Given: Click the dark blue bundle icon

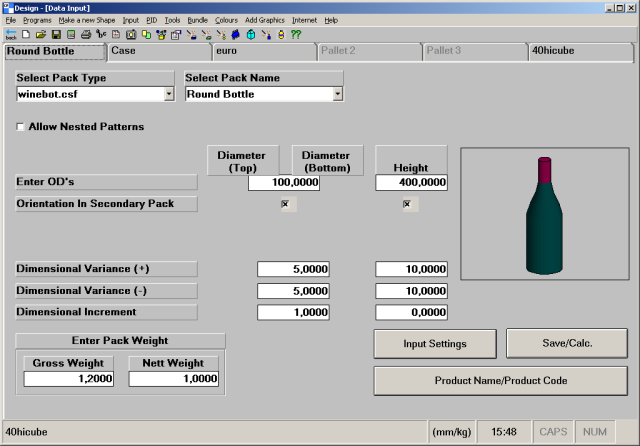Looking at the screenshot, I should [x=236, y=35].
